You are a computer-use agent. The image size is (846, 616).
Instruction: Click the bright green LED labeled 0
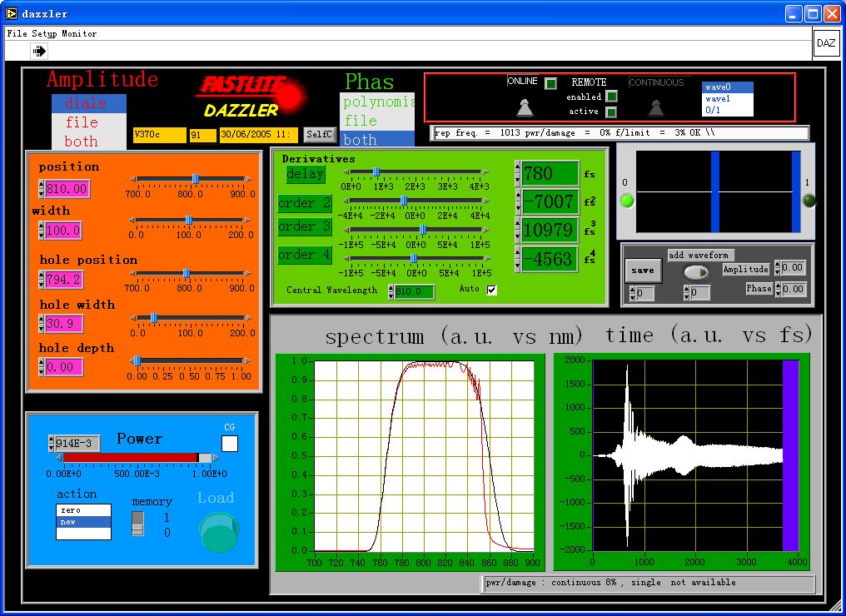point(628,201)
